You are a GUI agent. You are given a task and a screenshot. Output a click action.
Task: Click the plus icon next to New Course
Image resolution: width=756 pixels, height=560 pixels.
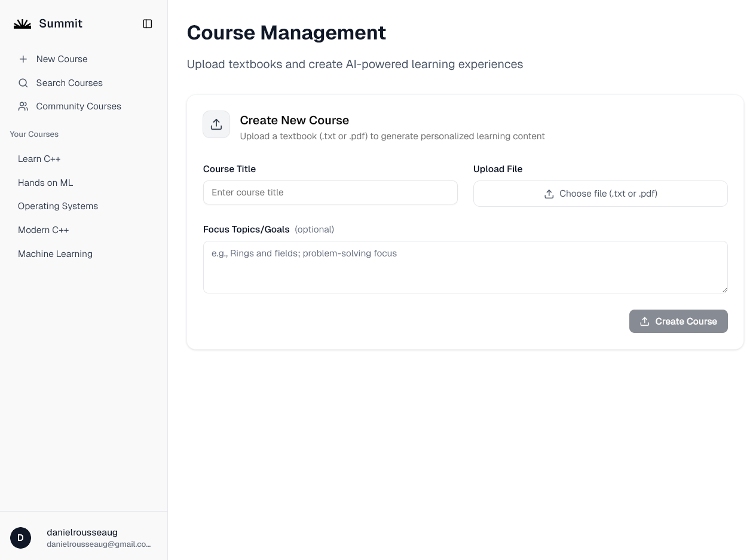[x=23, y=59]
